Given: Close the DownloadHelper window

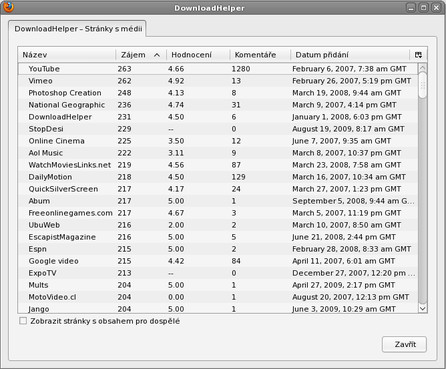Looking at the screenshot, I should tap(436, 8).
